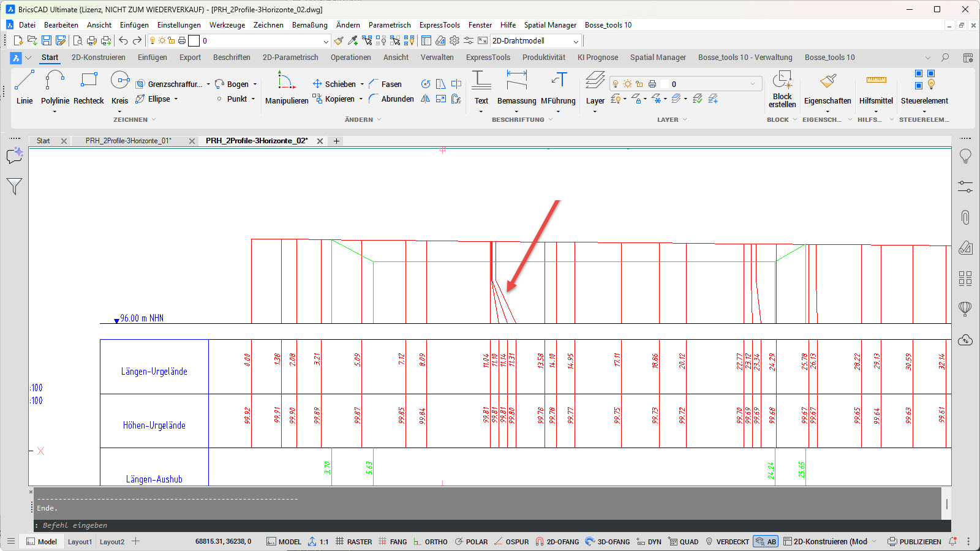Select the Linie drawing tool
This screenshot has height=551, width=980.
pos(24,88)
